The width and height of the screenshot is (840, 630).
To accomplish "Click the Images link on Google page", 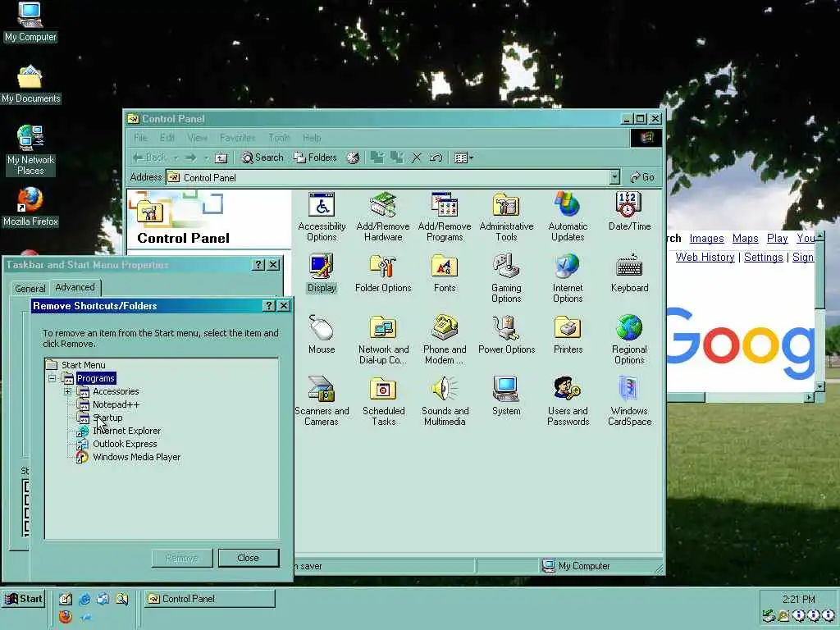I will (x=706, y=239).
